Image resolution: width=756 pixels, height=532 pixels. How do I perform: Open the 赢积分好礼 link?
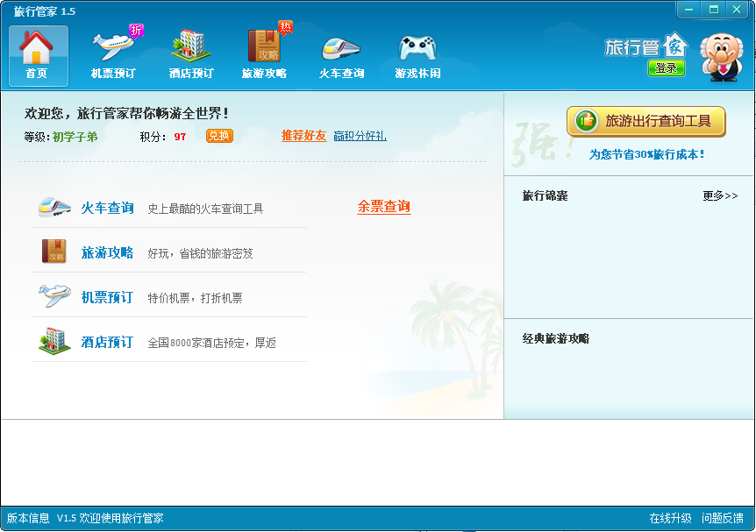[360, 136]
